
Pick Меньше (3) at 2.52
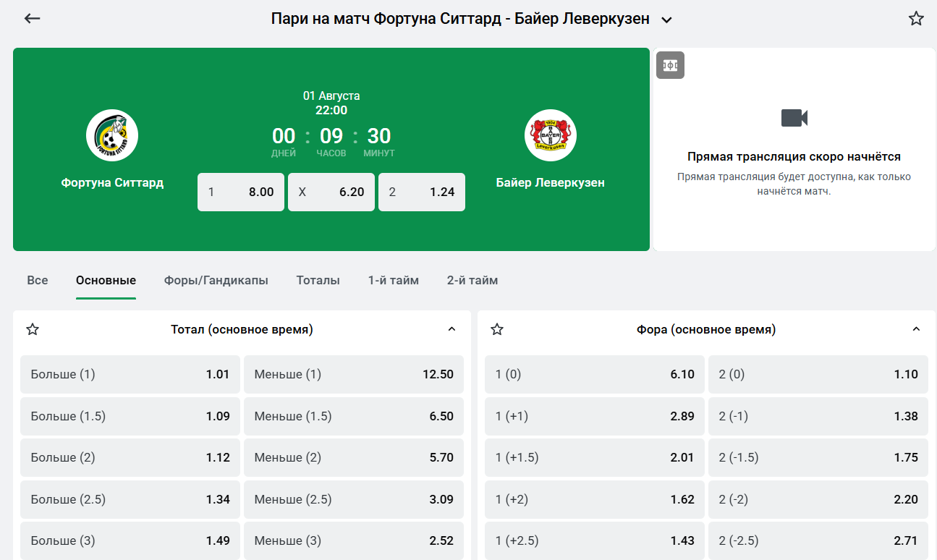click(x=354, y=540)
